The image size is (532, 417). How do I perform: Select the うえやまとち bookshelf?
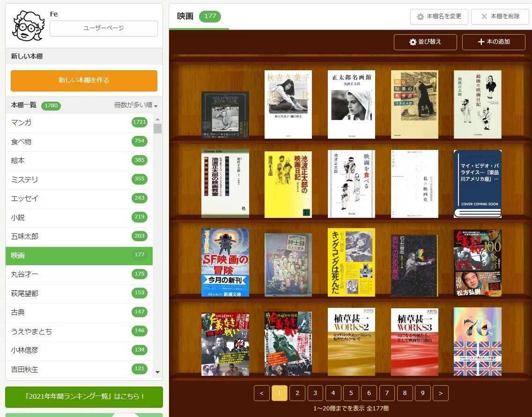point(79,331)
